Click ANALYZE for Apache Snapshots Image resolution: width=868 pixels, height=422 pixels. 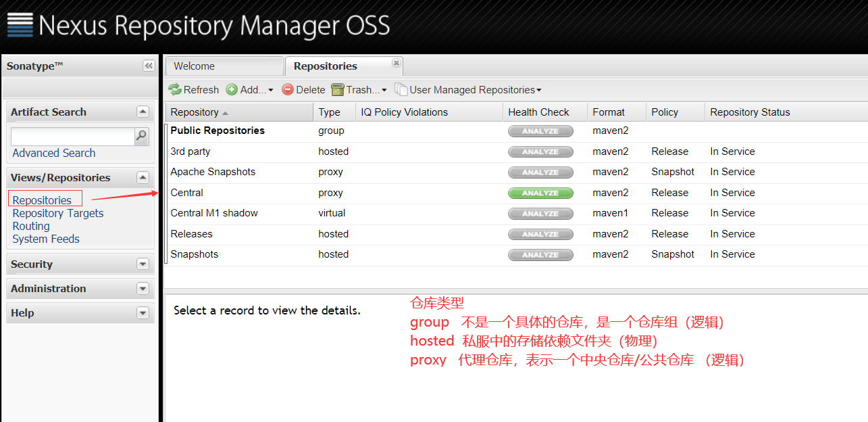point(540,172)
